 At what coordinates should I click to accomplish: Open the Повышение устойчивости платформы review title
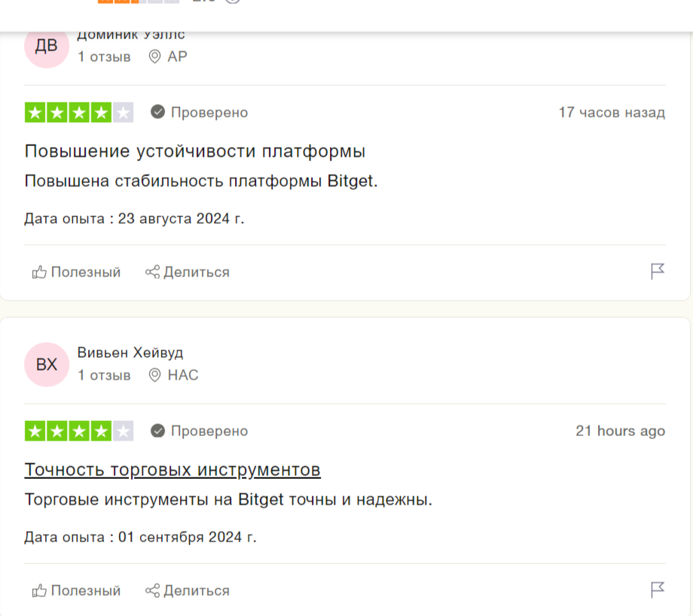click(x=195, y=151)
